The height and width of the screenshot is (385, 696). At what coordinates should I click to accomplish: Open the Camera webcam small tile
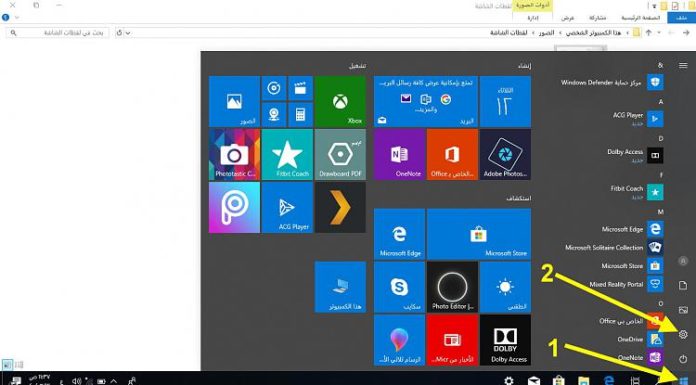[274, 115]
